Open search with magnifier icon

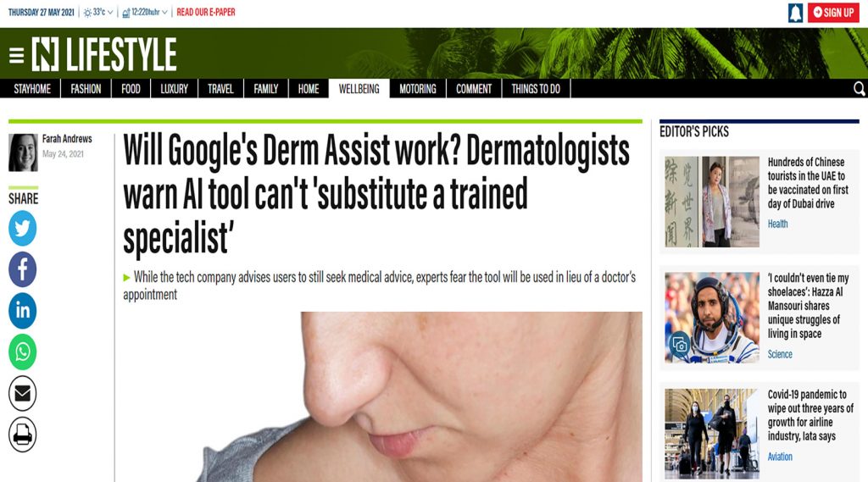(860, 89)
